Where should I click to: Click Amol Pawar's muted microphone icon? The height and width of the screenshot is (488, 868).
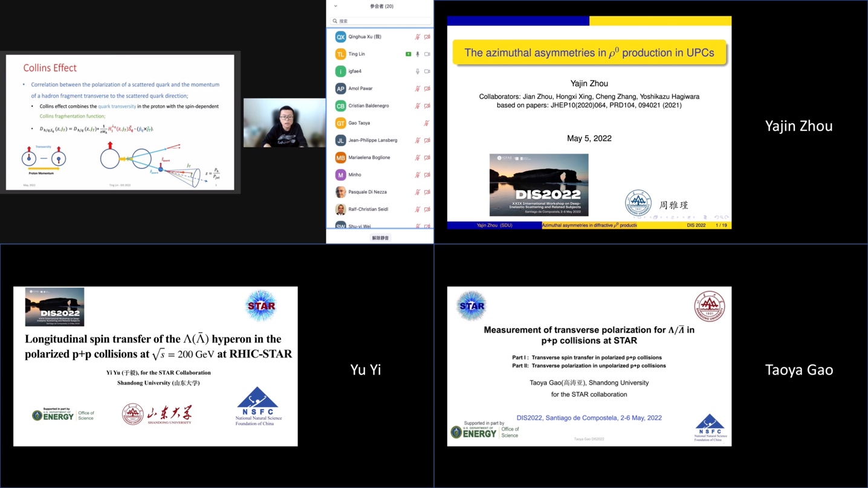(x=417, y=89)
